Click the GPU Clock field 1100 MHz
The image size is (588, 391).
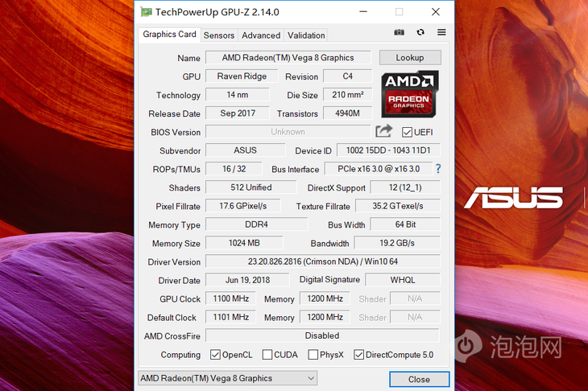point(230,298)
